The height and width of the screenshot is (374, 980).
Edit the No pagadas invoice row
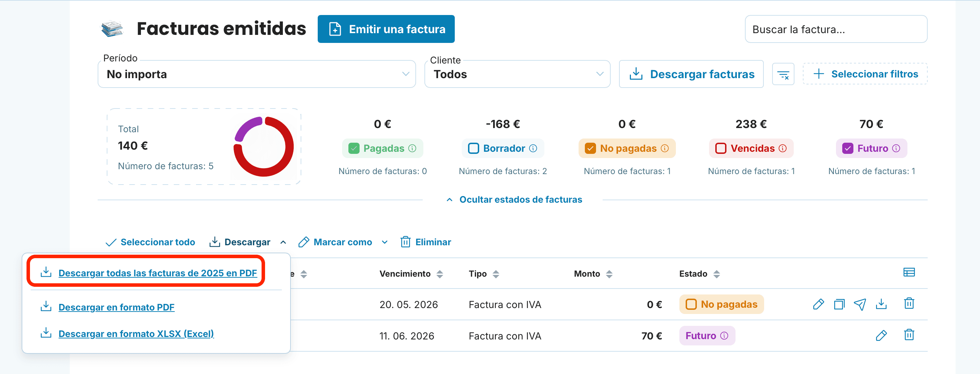click(x=818, y=304)
